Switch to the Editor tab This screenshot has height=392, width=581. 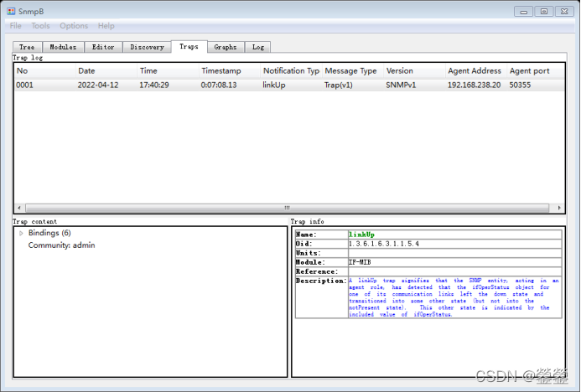(103, 47)
